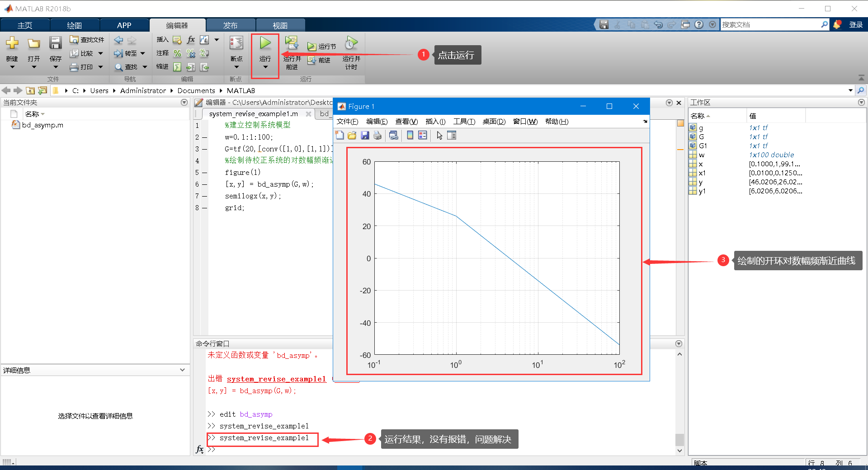
Task: Click Insert Colorbar icon in Figure toolbar
Action: tap(410, 135)
